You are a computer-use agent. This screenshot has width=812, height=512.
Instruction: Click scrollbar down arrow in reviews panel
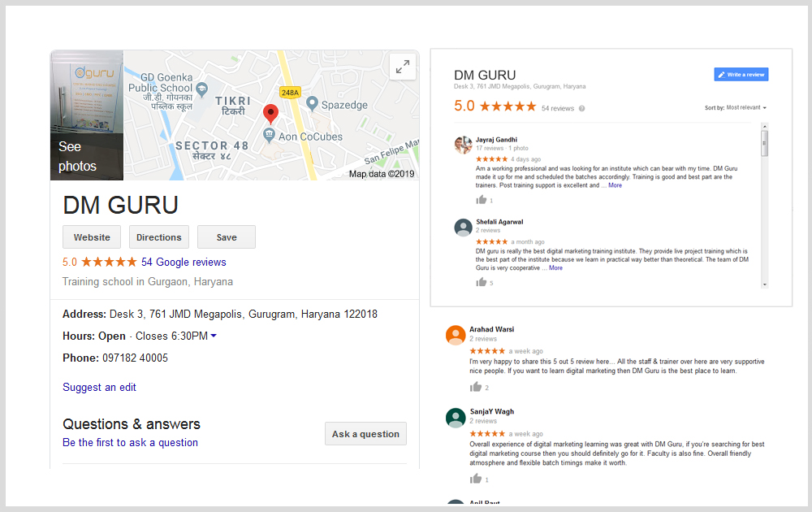[764, 284]
